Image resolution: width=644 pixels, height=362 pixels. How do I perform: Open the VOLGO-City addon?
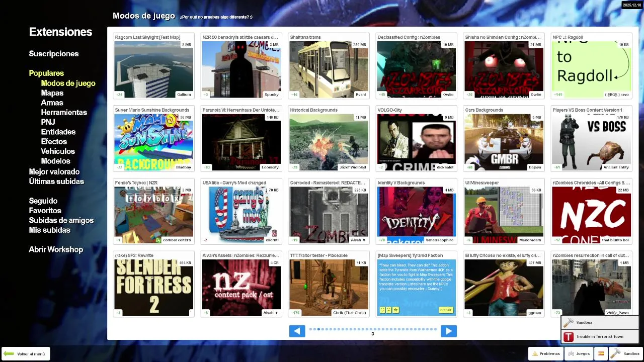(416, 139)
